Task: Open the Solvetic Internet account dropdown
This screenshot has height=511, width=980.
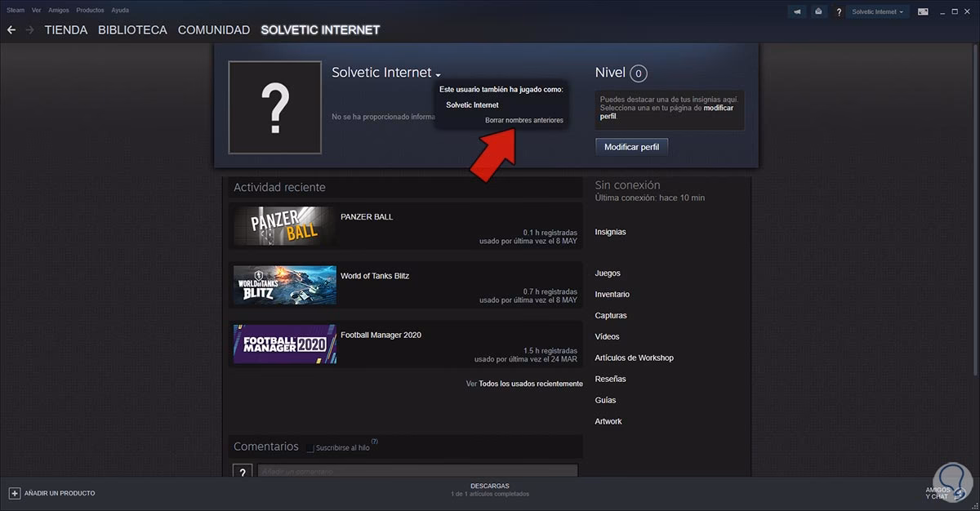Action: tap(879, 11)
